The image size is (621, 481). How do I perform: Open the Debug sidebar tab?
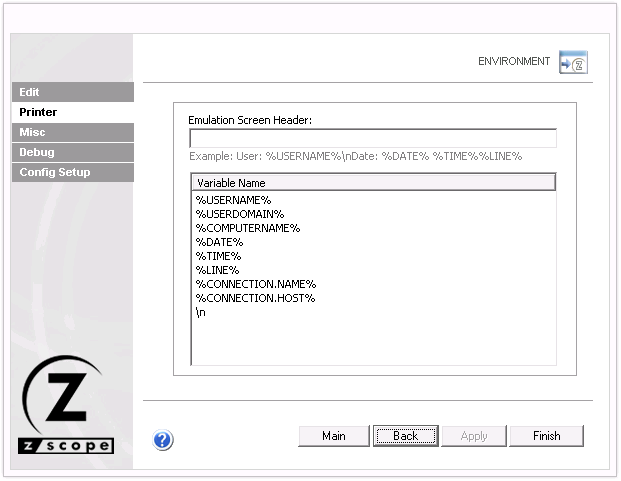point(72,152)
